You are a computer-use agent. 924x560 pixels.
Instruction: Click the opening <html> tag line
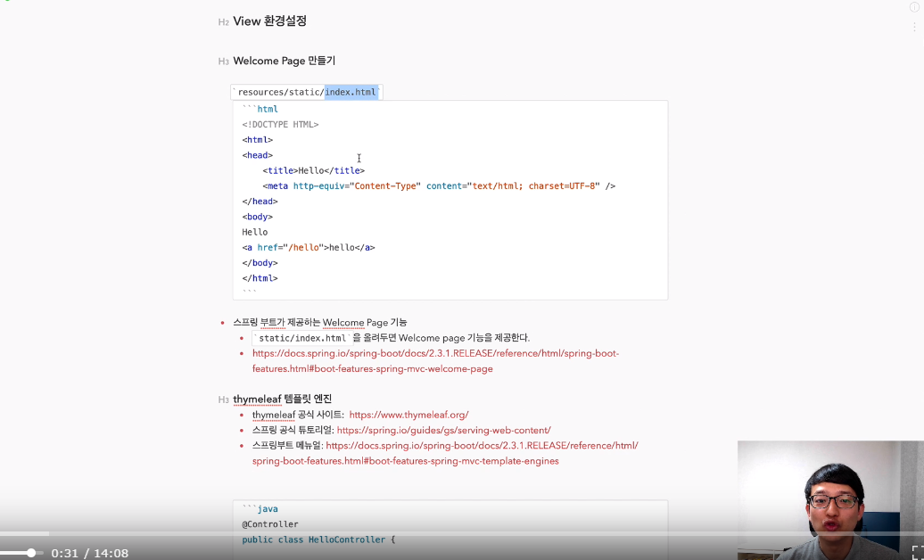(258, 140)
